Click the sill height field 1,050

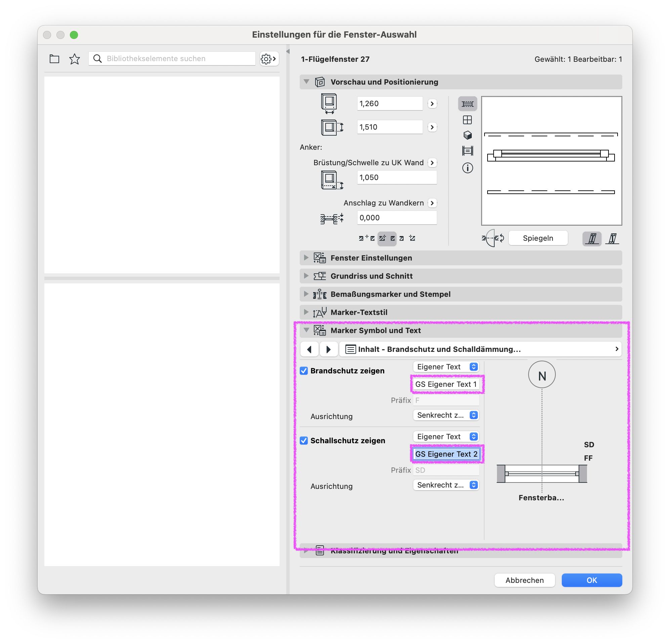[397, 178]
